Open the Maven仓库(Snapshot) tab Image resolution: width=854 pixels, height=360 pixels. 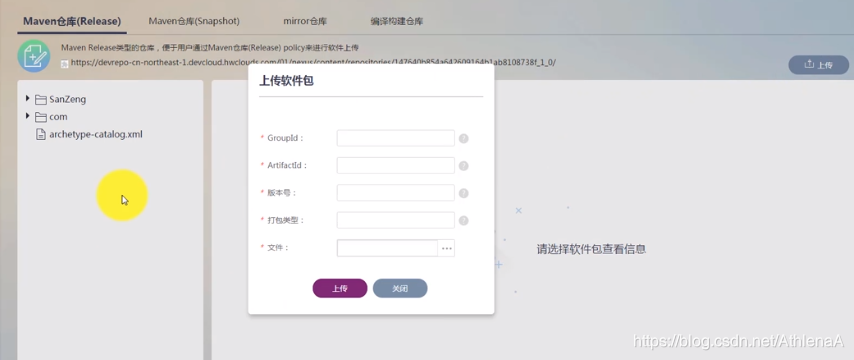coord(194,21)
